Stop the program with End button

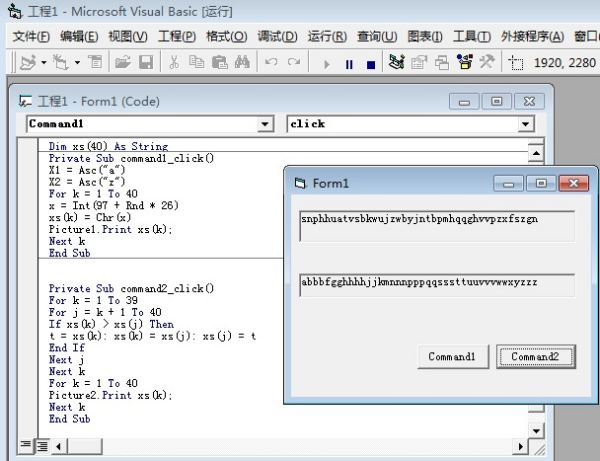(371, 65)
